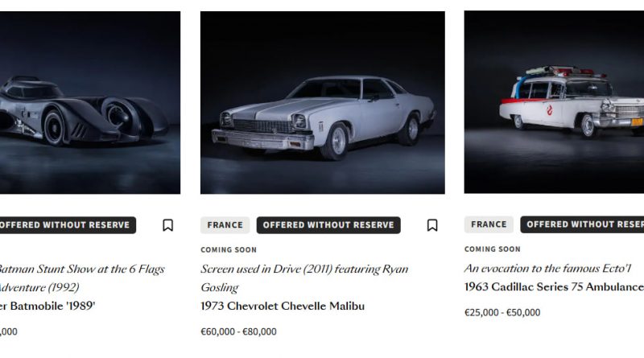Click Coming Soon label above Cadillac description
The width and height of the screenshot is (644, 358).
pyautogui.click(x=493, y=249)
